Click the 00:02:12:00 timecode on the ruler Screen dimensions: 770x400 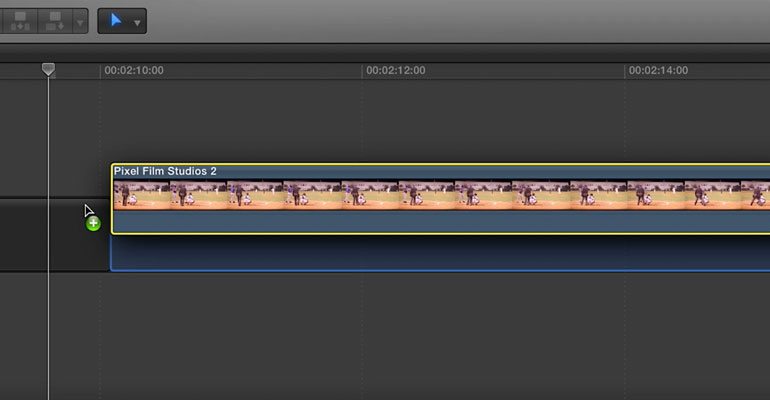coord(396,70)
